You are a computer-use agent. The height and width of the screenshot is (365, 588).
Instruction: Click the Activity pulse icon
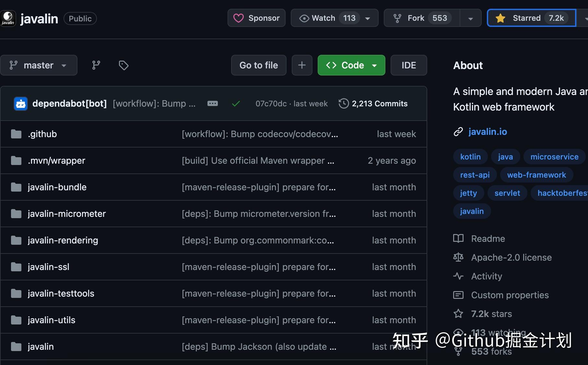pos(458,276)
